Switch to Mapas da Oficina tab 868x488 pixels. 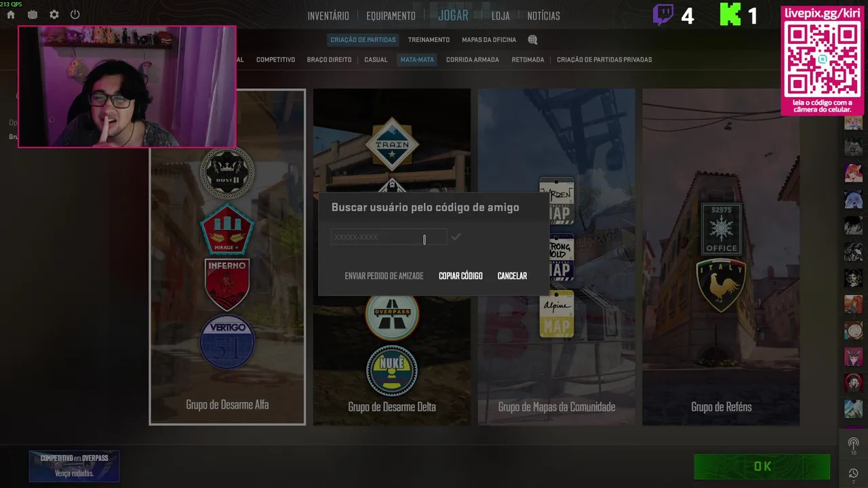tap(489, 40)
